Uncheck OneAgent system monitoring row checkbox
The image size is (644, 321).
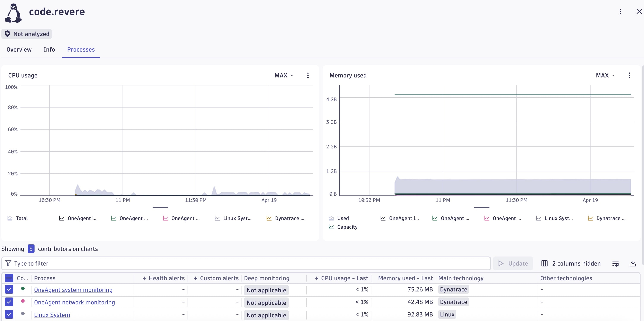(9, 289)
